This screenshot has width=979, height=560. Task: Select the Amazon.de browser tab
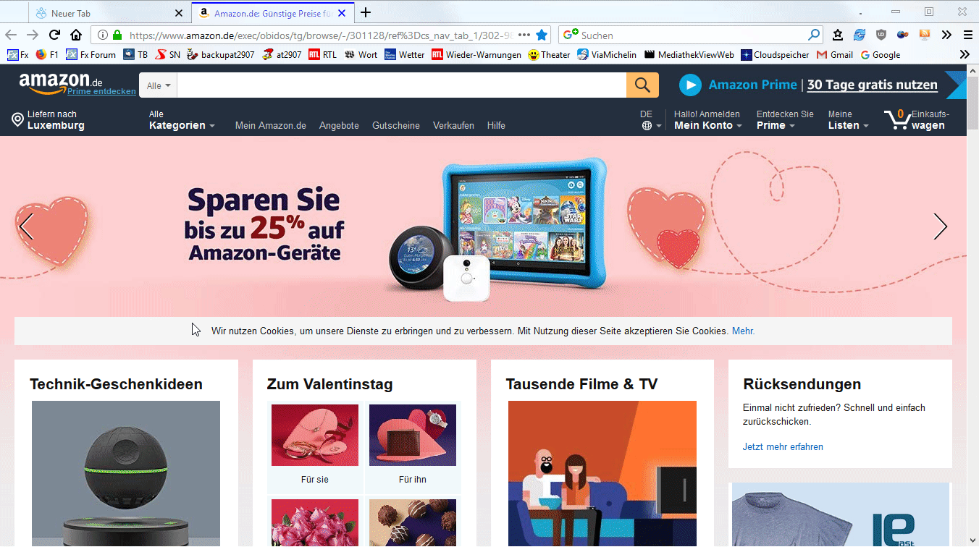coord(273,13)
